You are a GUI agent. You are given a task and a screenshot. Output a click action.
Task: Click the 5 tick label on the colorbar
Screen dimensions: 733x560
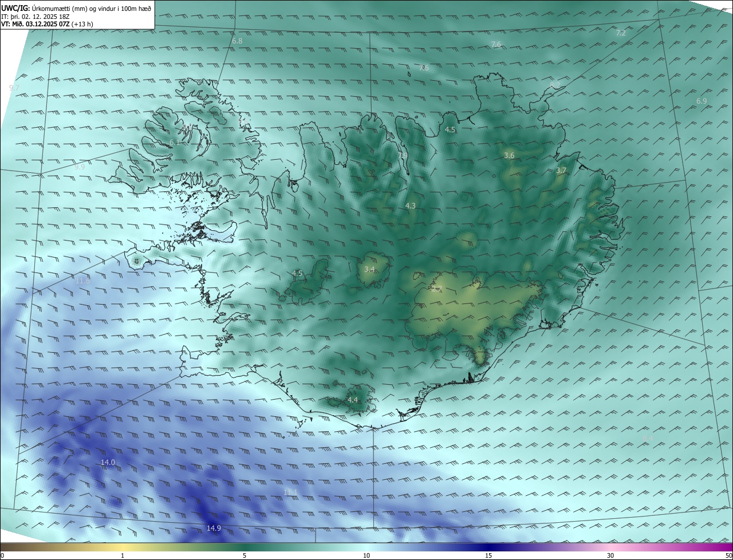(x=245, y=555)
